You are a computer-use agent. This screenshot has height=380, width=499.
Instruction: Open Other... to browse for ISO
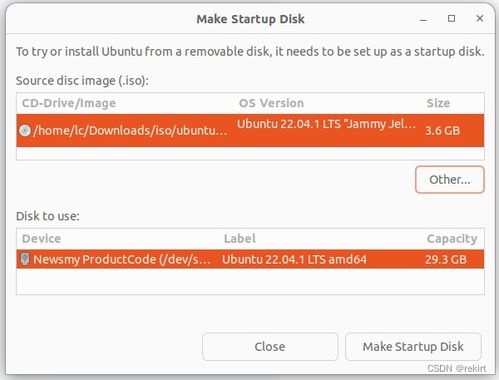click(x=450, y=180)
